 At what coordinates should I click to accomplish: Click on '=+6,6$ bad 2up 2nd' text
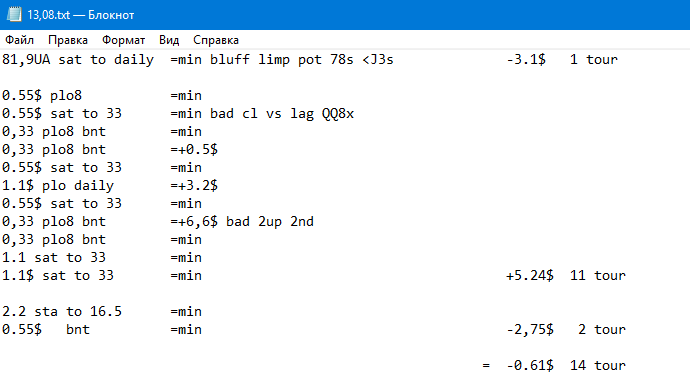(x=242, y=221)
